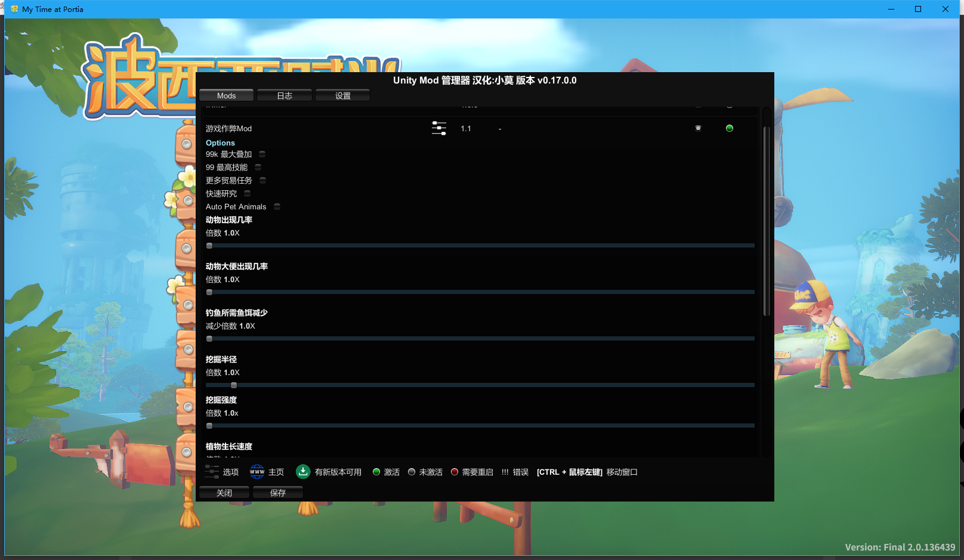Enable the 快速研究 checkbox

(x=247, y=194)
